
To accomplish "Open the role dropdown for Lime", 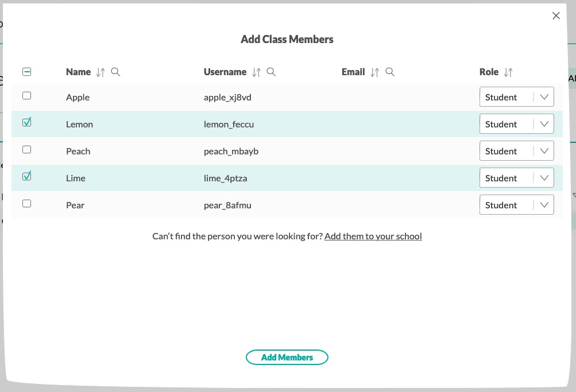I will pos(543,177).
